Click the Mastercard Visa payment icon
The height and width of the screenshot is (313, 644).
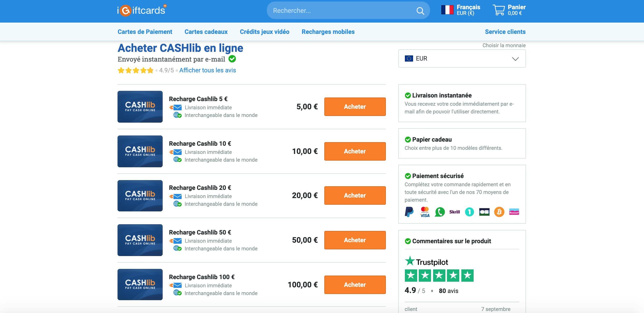click(x=425, y=212)
